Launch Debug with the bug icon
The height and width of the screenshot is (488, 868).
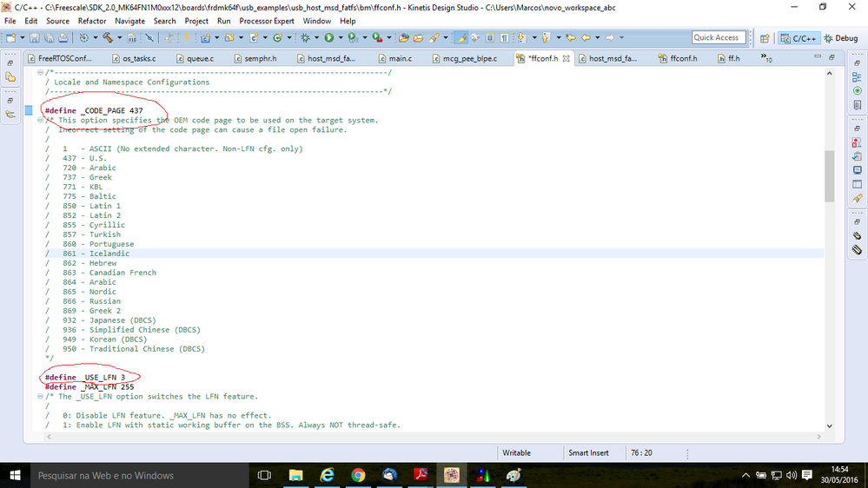coord(305,37)
